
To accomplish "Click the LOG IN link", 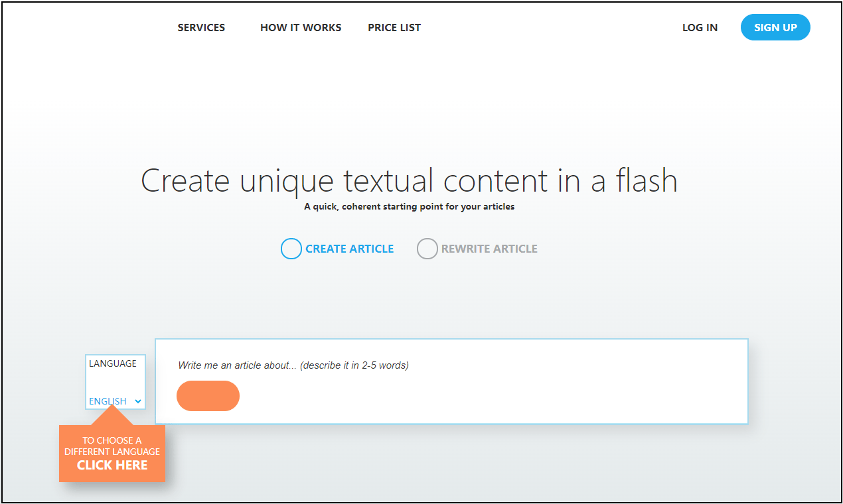I will pyautogui.click(x=700, y=28).
